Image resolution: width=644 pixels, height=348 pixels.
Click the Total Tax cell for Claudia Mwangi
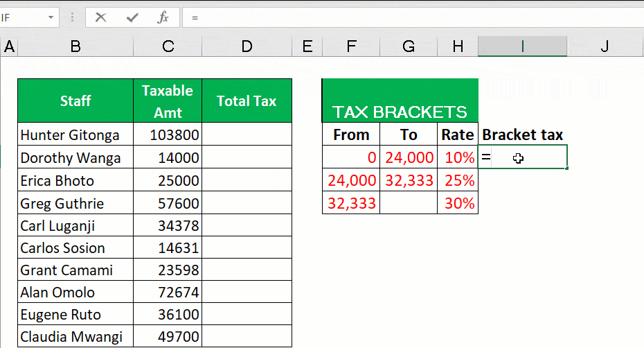pos(247,336)
